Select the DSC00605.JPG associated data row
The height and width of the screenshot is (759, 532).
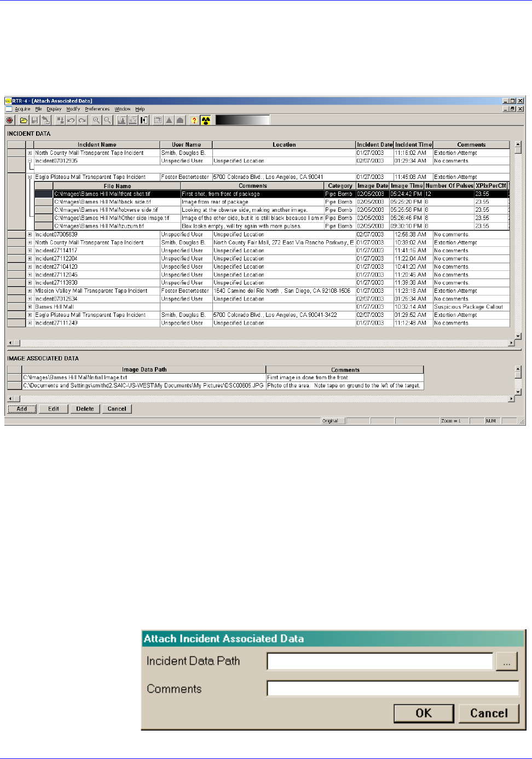pyautogui.click(x=216, y=386)
